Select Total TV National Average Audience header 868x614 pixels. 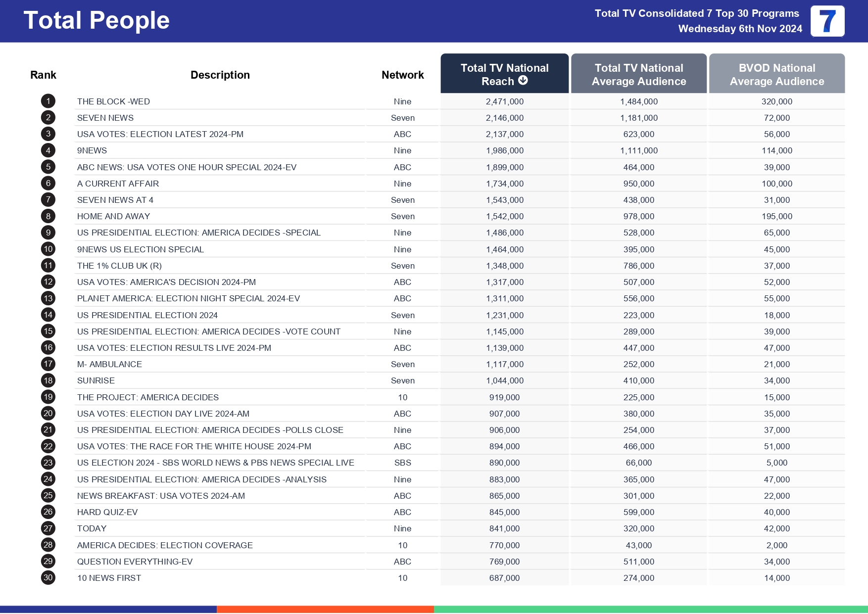pyautogui.click(x=638, y=74)
